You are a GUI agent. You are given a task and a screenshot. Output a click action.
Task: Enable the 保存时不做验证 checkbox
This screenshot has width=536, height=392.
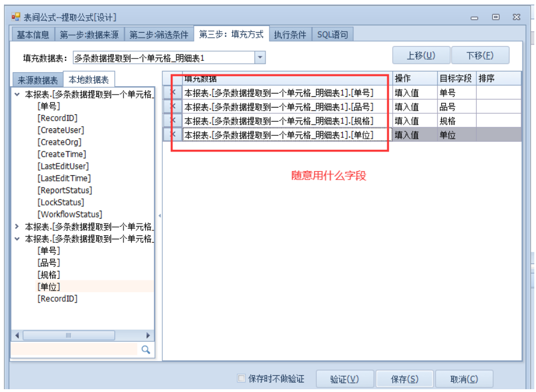pyautogui.click(x=241, y=378)
